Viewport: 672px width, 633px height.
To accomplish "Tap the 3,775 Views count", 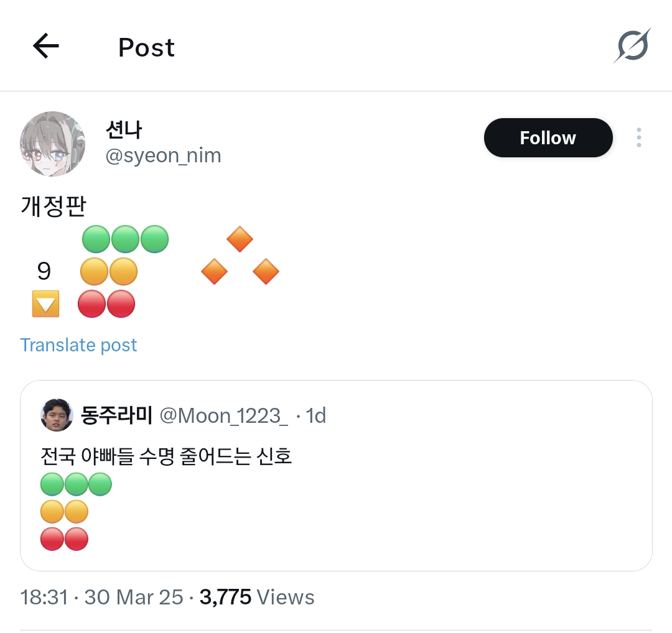I will click(x=257, y=598).
